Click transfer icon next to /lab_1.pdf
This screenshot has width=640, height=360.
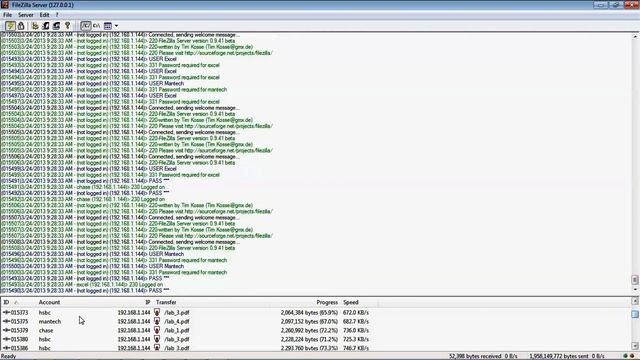[x=157, y=330]
